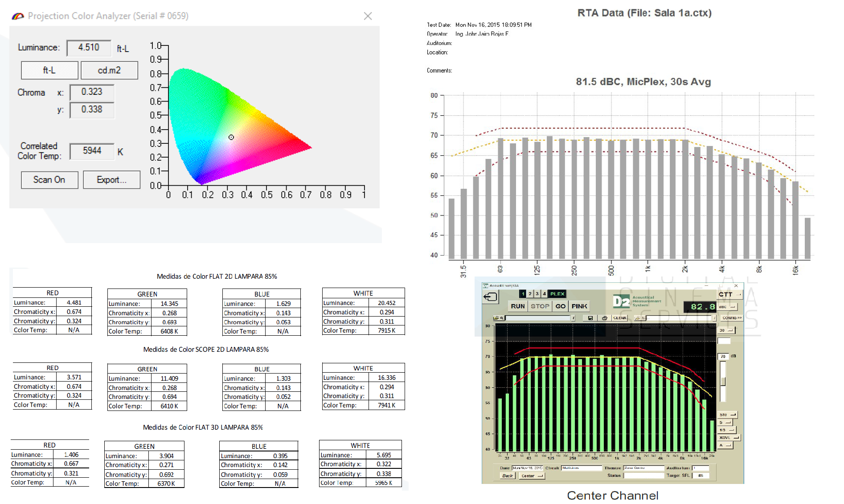The width and height of the screenshot is (844, 504).
Task: Click the RUN button
Action: [518, 306]
